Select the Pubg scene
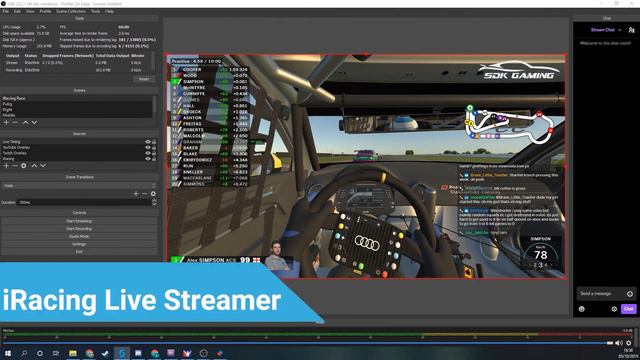Viewport: 640px width, 360px height. [78, 104]
